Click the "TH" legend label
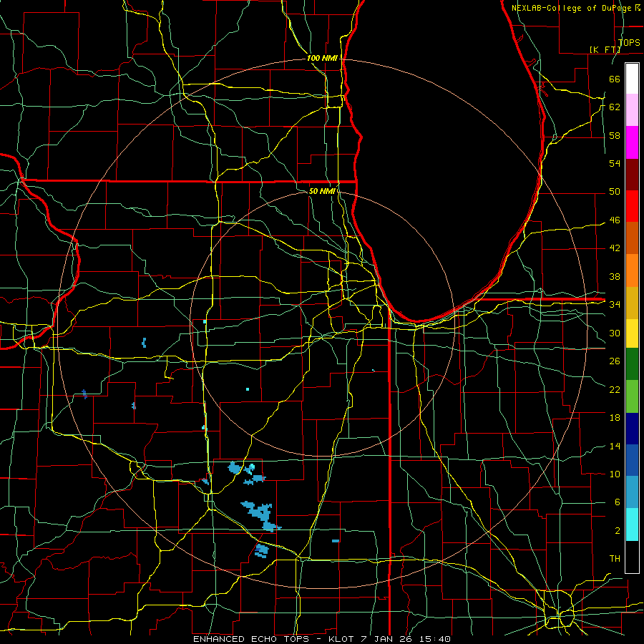Screen dimensions: 644x644 click(615, 559)
